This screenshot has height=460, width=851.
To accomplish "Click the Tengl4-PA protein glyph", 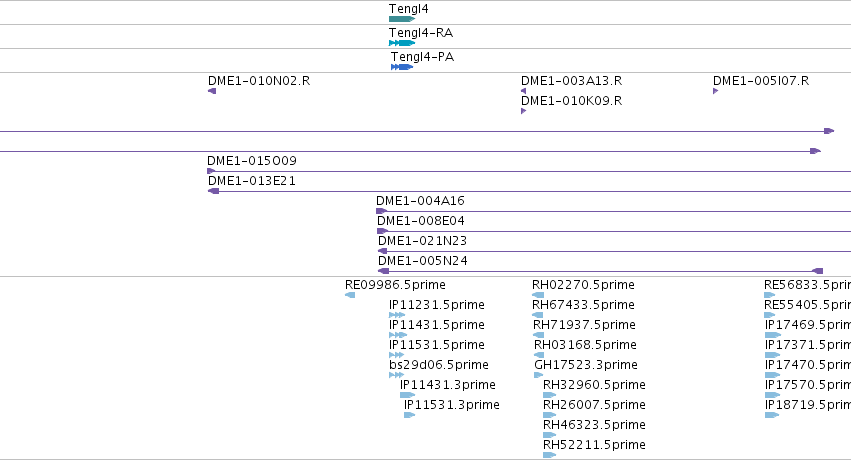I will point(402,67).
